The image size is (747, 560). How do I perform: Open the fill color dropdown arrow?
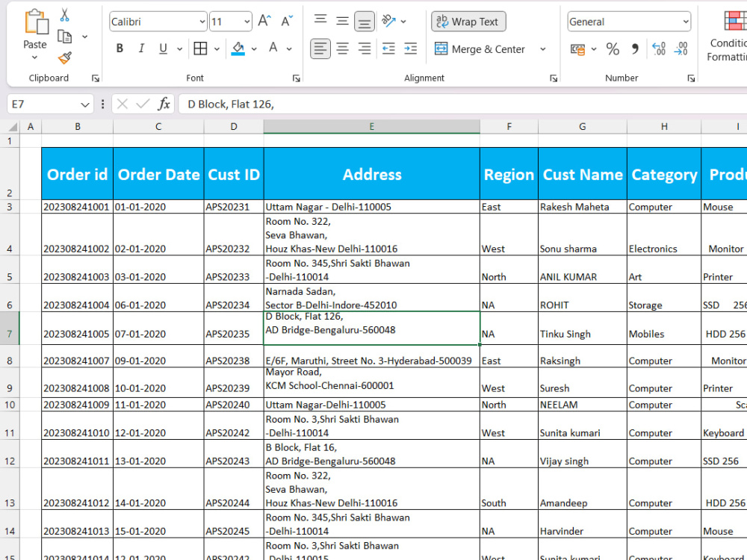pyautogui.click(x=254, y=49)
